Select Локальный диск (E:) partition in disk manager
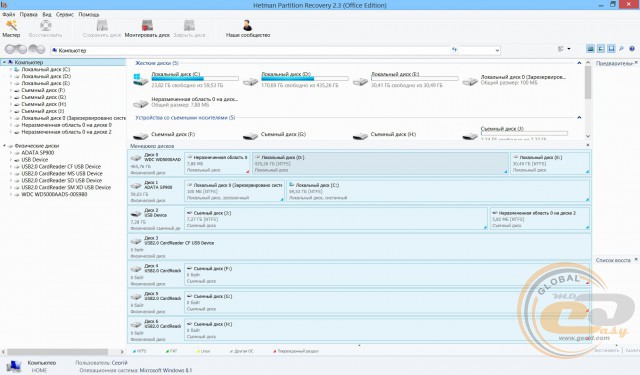640x375 pixels. click(550, 163)
